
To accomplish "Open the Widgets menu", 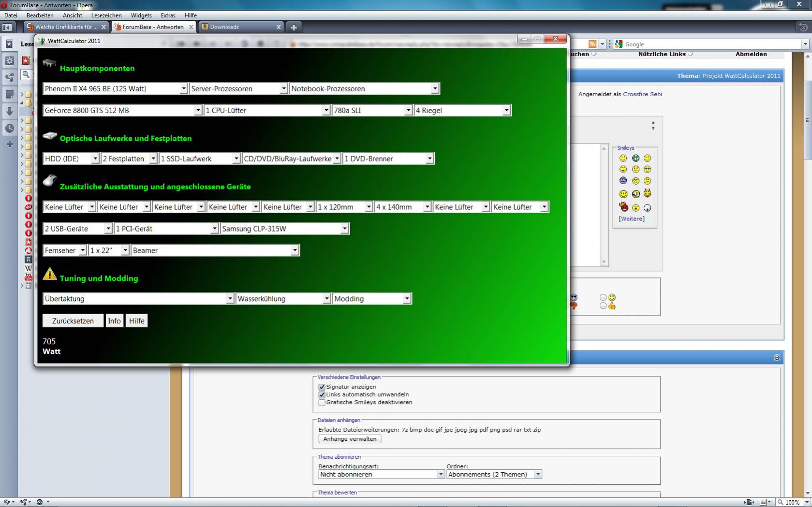I will (141, 15).
